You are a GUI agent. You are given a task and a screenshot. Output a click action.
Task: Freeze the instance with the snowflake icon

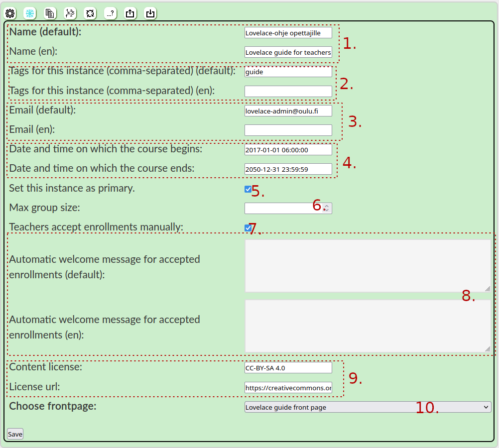pos(30,13)
